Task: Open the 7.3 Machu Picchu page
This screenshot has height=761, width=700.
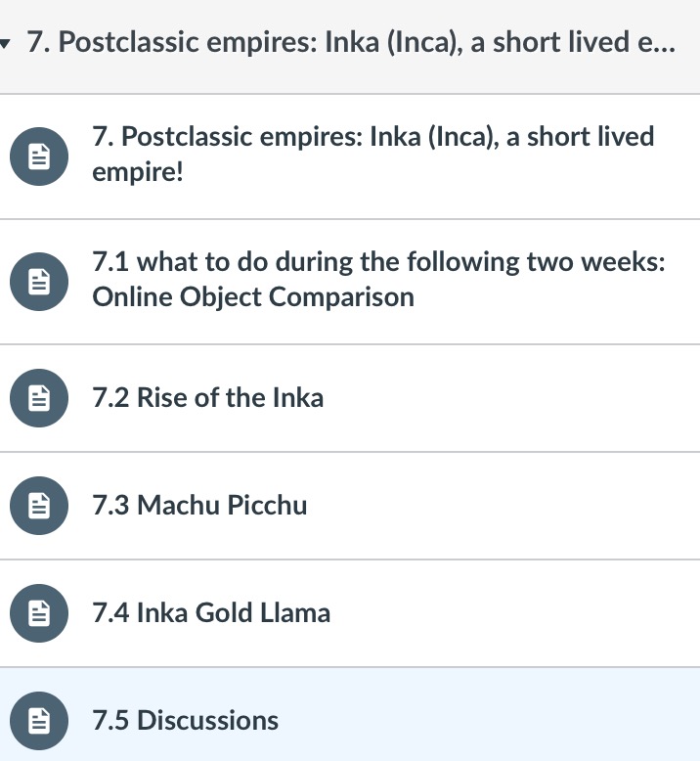Action: [x=199, y=506]
